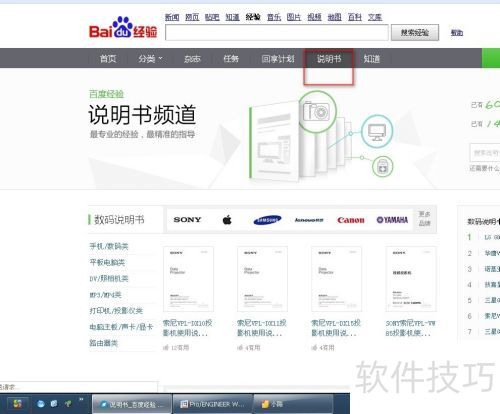This screenshot has width=500, height=414.
Task: Open the 知道 navigation tab
Action: [372, 59]
